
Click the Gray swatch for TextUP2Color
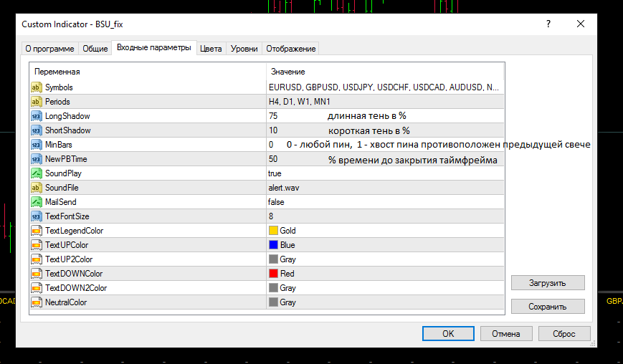[x=273, y=259]
